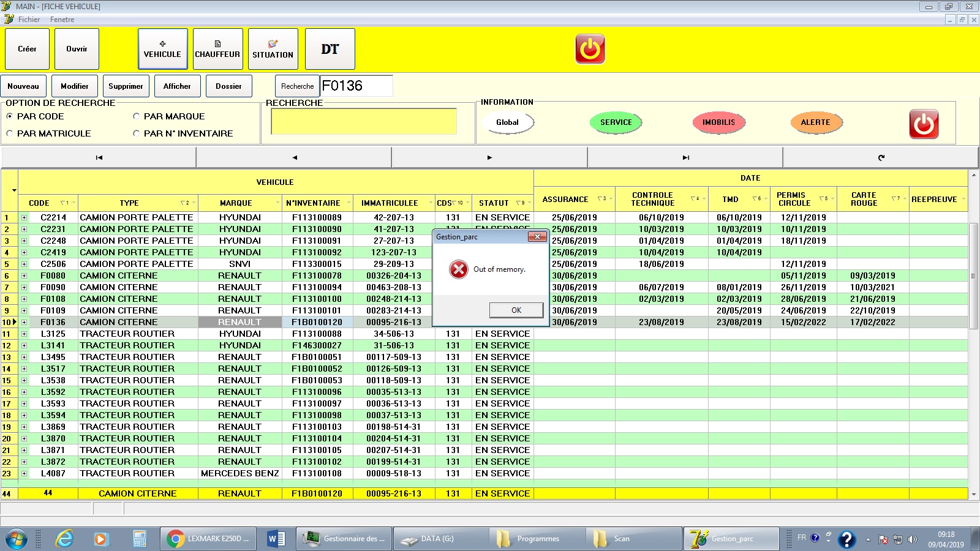
Task: Filter by green SERVICE status
Action: [x=616, y=122]
